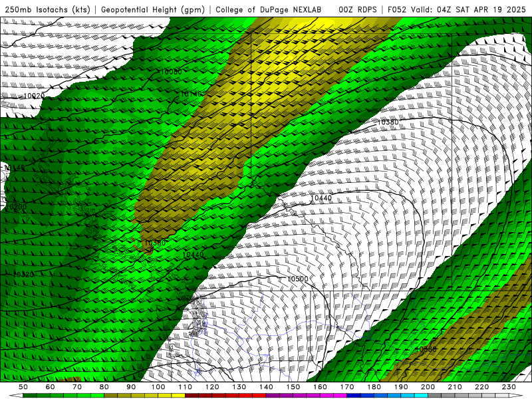Click the 60 knot value on color scale
532x399 pixels.
click(51, 387)
